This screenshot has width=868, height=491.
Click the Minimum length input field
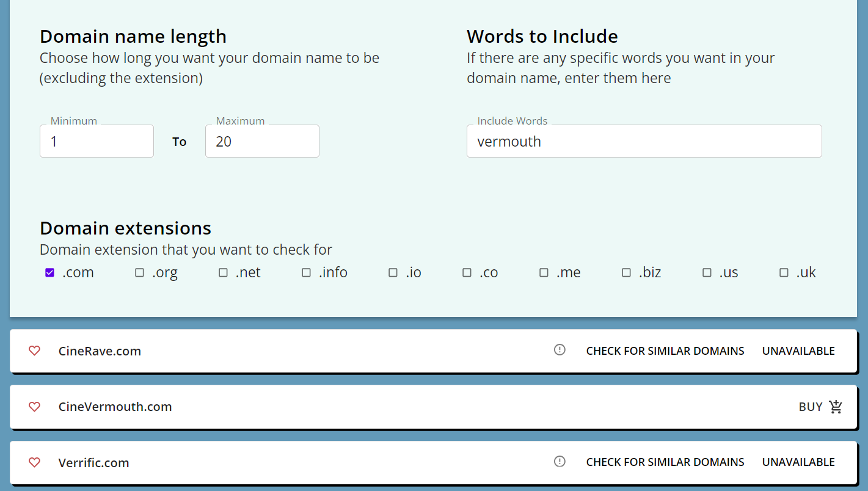click(x=97, y=142)
